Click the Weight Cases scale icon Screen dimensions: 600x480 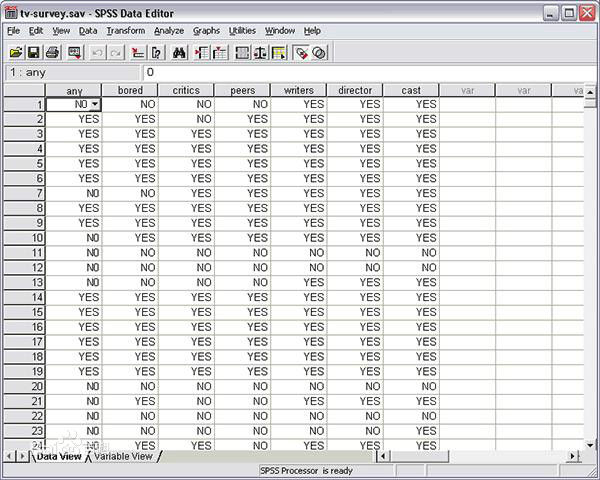(x=261, y=52)
